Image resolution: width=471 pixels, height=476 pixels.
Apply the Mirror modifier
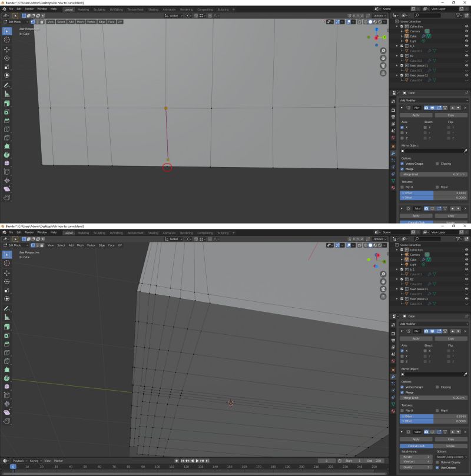pyautogui.click(x=417, y=115)
